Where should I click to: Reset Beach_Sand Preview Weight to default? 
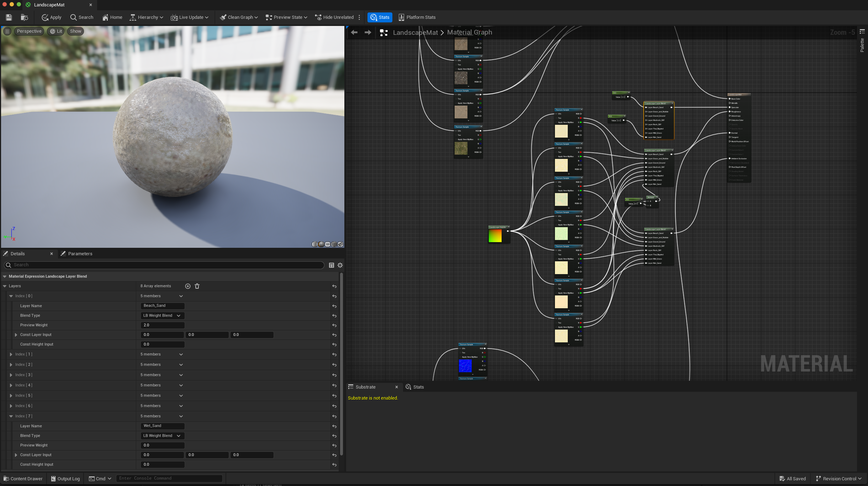tap(334, 325)
